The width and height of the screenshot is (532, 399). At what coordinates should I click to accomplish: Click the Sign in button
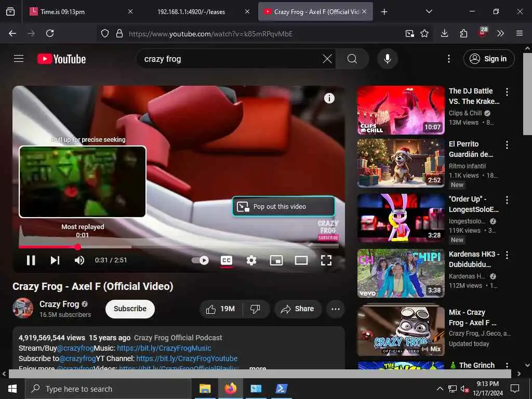point(488,59)
